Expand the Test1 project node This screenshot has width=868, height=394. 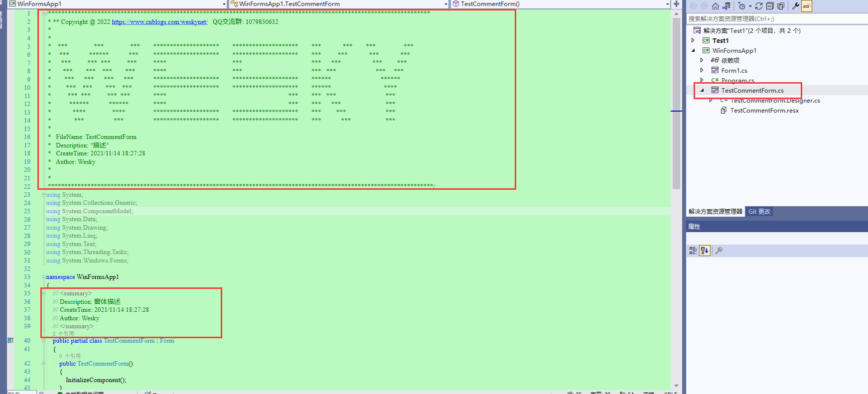(x=693, y=40)
